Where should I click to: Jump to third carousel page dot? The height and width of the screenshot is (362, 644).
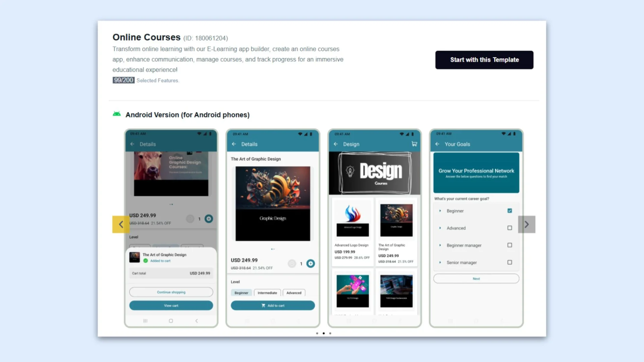click(x=330, y=333)
